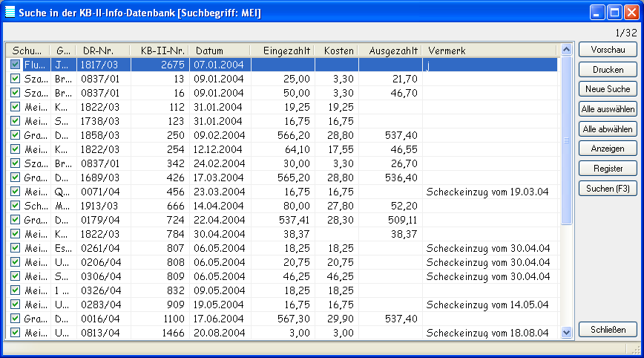Maximize the search results window
The image size is (644, 358).
[614, 12]
